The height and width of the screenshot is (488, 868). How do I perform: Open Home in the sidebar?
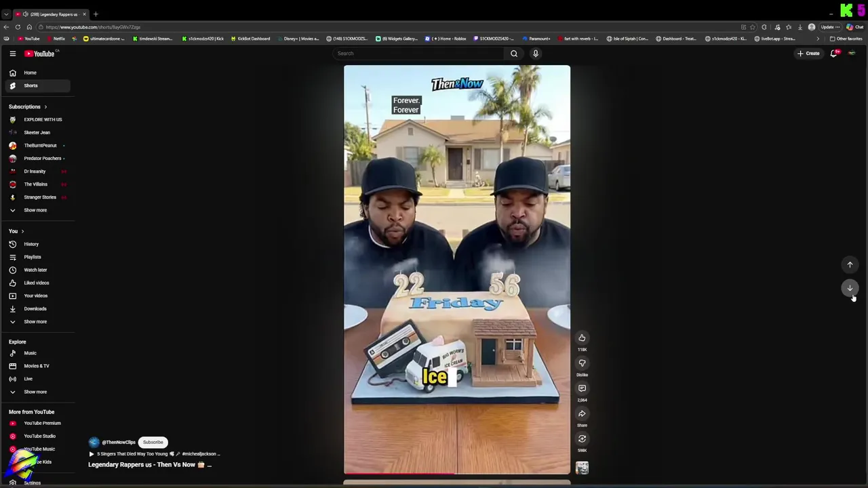pyautogui.click(x=38, y=73)
